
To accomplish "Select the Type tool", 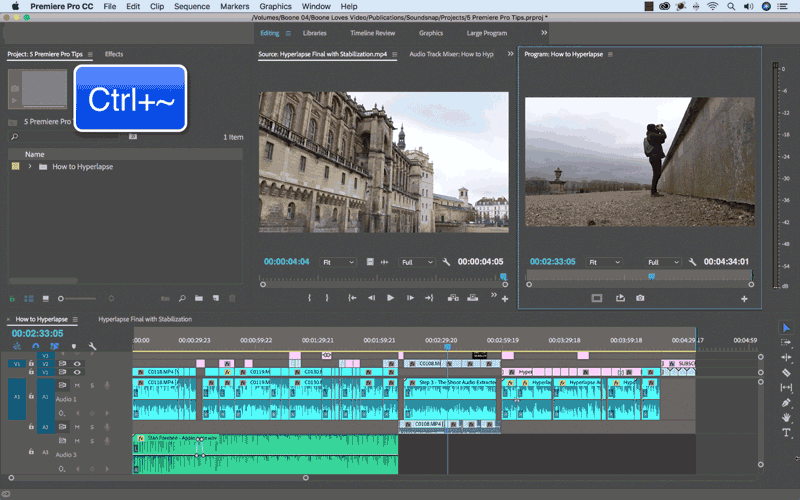I will click(786, 433).
